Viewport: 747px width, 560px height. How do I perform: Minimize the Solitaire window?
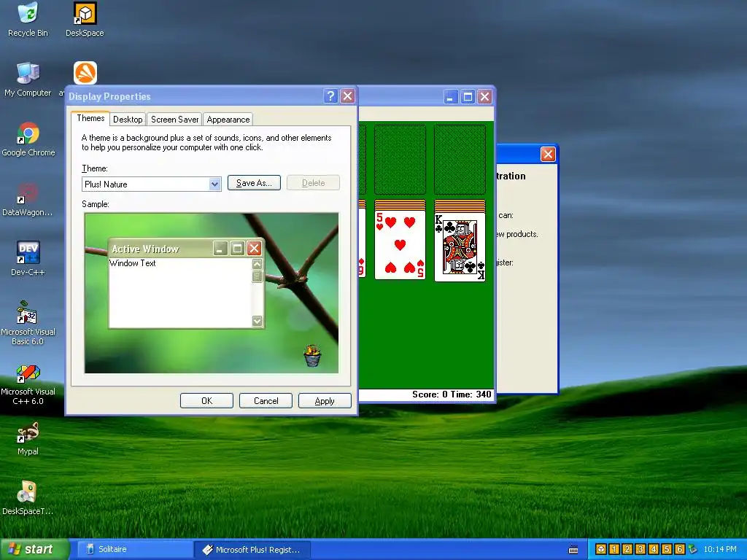pos(451,97)
